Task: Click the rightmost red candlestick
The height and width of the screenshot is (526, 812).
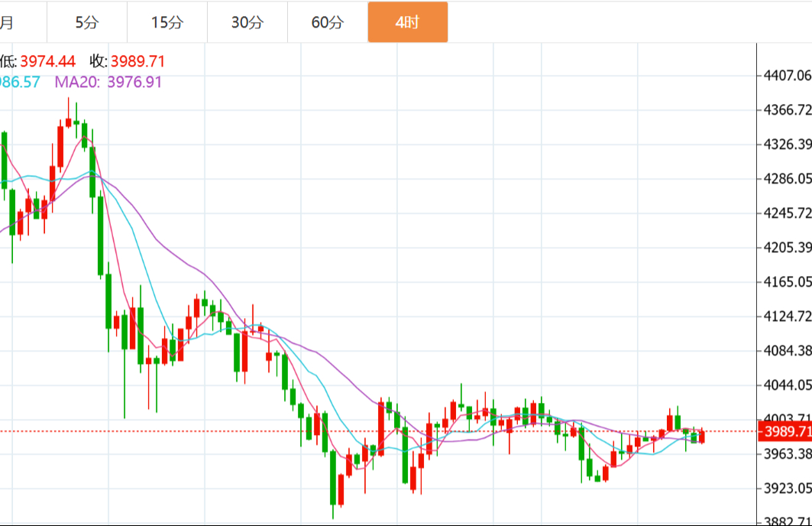Action: tap(701, 437)
